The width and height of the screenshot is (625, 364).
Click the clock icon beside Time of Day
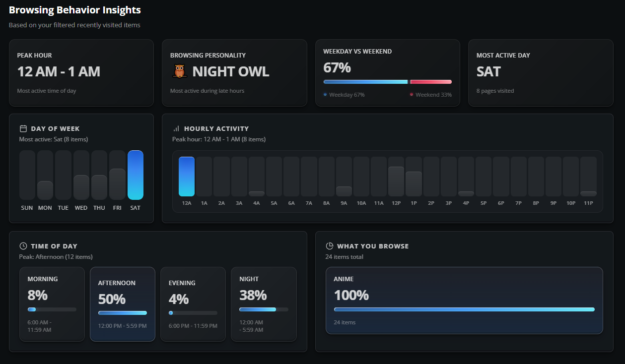click(x=23, y=246)
